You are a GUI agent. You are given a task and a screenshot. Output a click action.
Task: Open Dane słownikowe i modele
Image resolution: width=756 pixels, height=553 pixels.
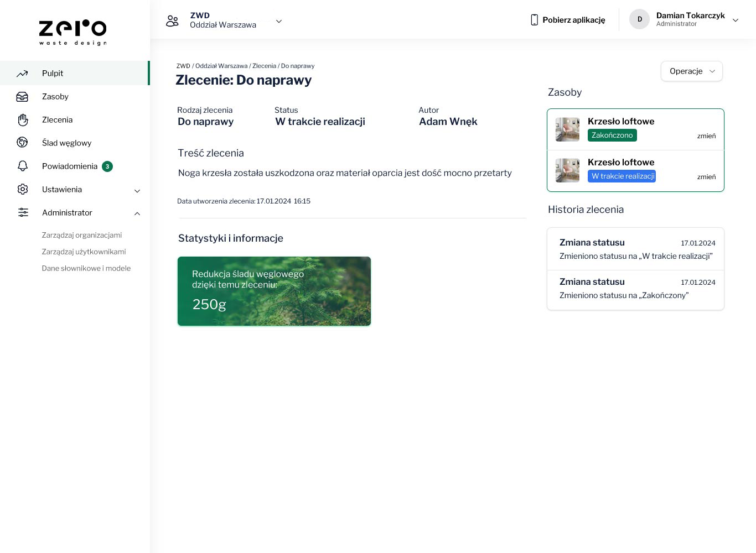[x=86, y=268]
